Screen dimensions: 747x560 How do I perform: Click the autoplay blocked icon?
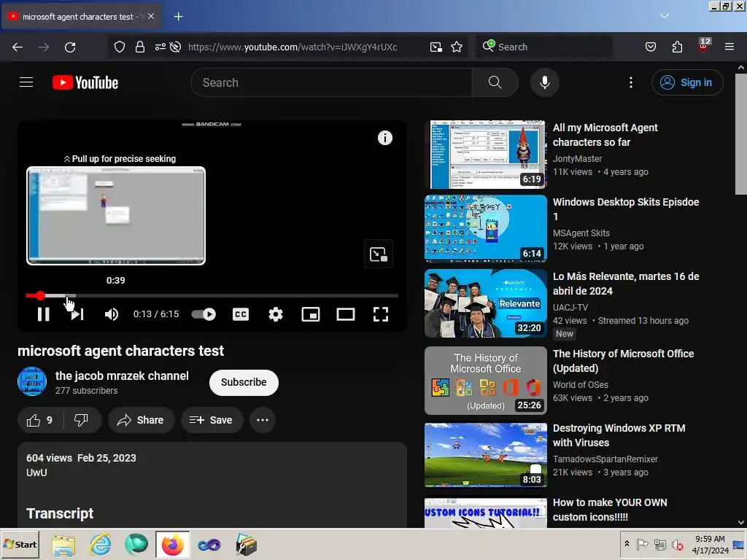tap(175, 47)
